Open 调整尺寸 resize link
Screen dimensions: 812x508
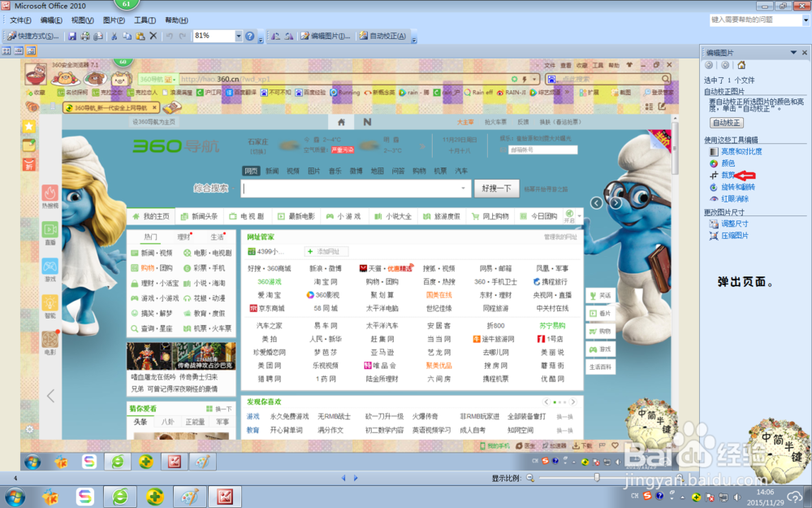coord(734,224)
